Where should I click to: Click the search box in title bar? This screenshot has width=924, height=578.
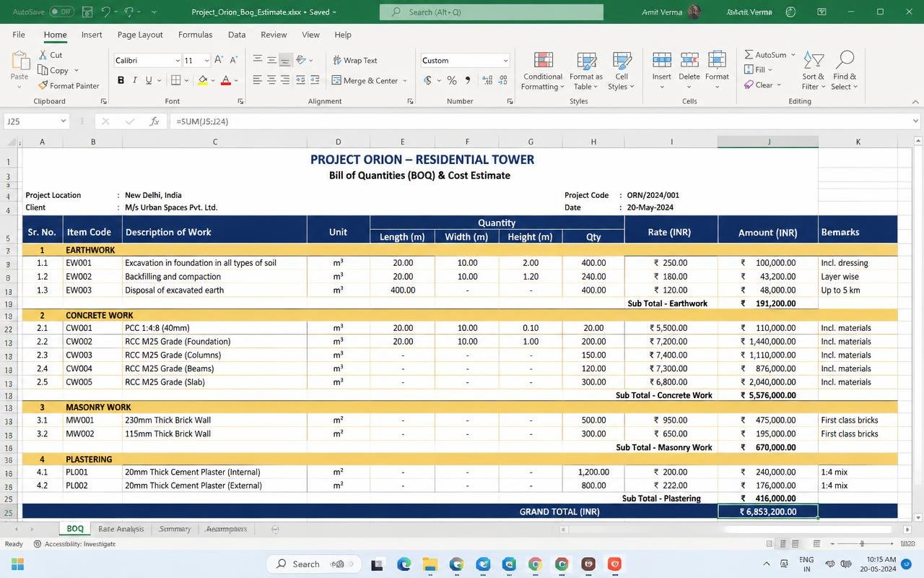point(491,12)
